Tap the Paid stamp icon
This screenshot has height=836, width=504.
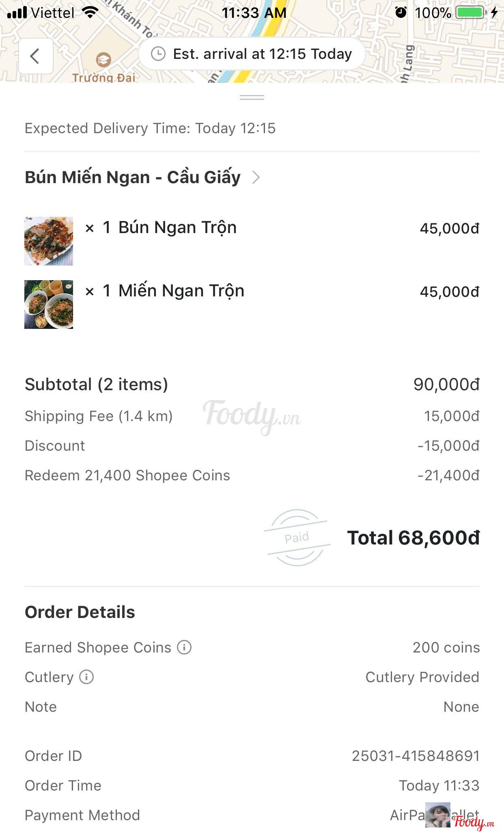297,538
